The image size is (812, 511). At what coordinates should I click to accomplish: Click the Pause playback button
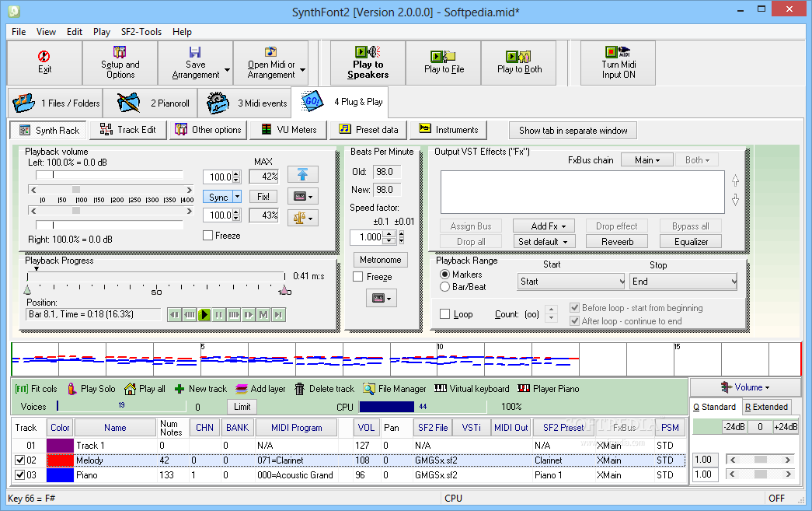(219, 314)
